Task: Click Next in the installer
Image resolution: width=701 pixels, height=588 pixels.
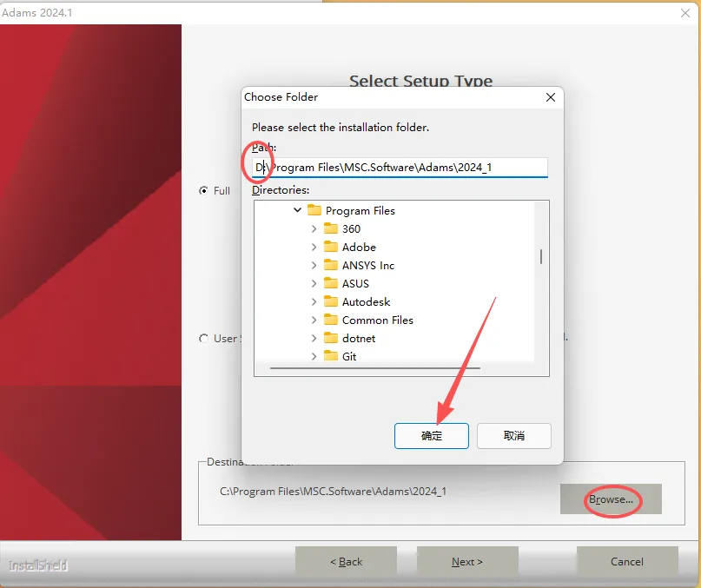Action: (x=467, y=562)
